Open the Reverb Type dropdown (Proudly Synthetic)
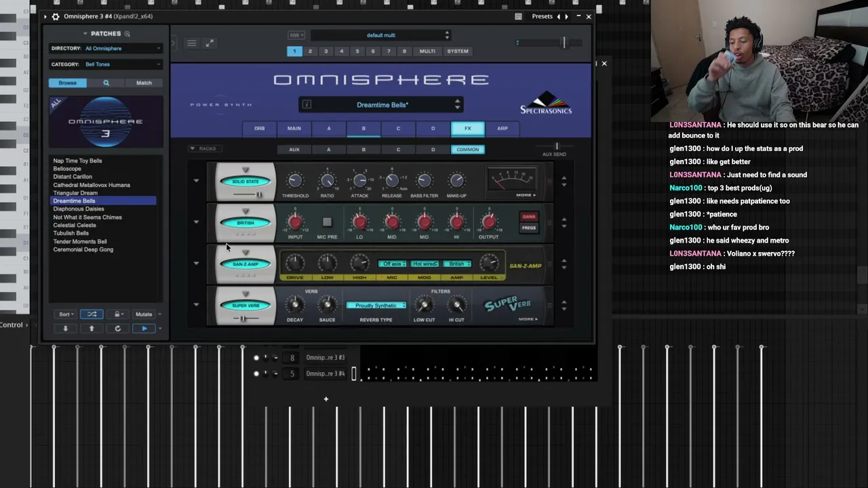This screenshot has height=488, width=868. 376,306
